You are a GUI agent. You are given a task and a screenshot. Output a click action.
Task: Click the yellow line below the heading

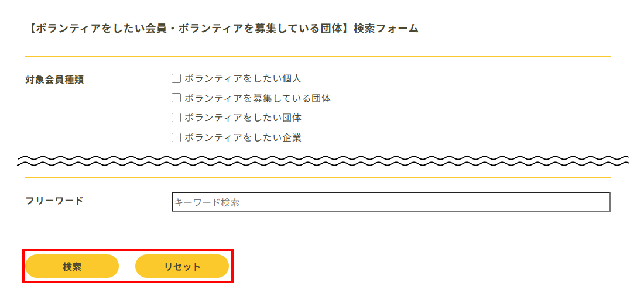[x=317, y=57]
